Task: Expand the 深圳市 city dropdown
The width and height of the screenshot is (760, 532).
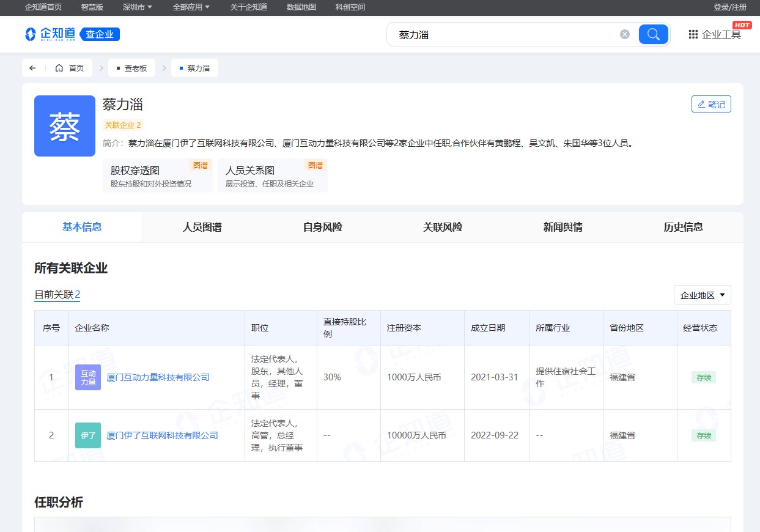Action: point(137,7)
